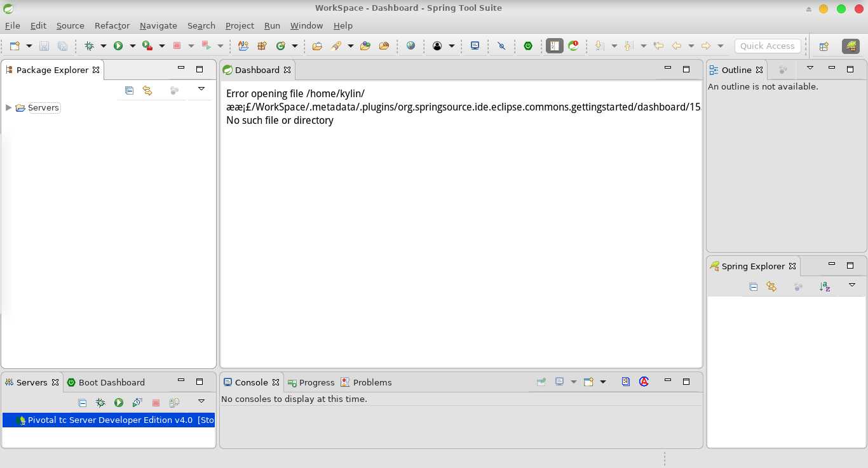Screen dimensions: 868x468
Task: Open the Refactor menu
Action: point(112,25)
